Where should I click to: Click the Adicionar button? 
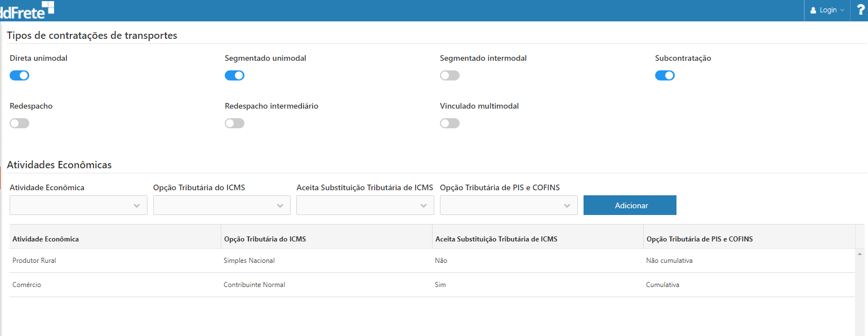pos(630,205)
